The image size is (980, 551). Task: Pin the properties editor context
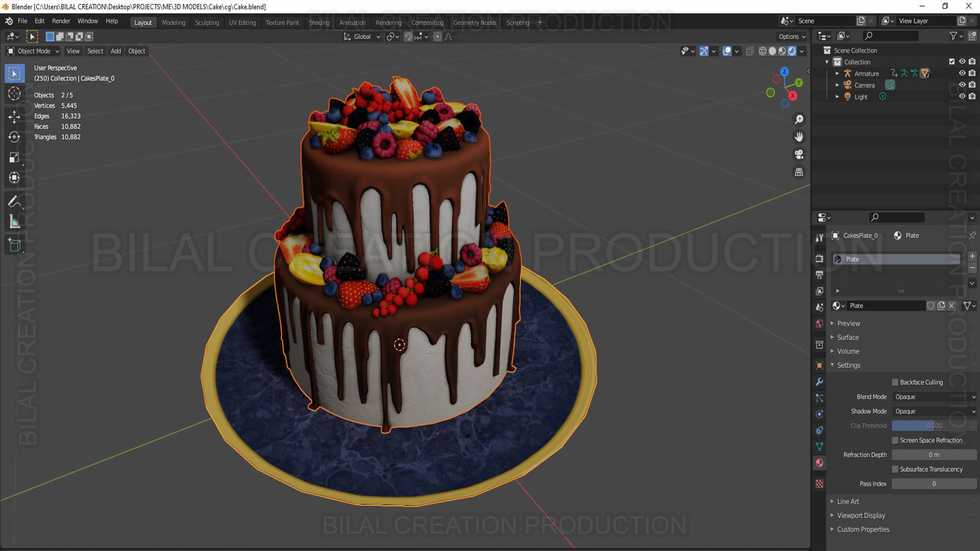972,235
